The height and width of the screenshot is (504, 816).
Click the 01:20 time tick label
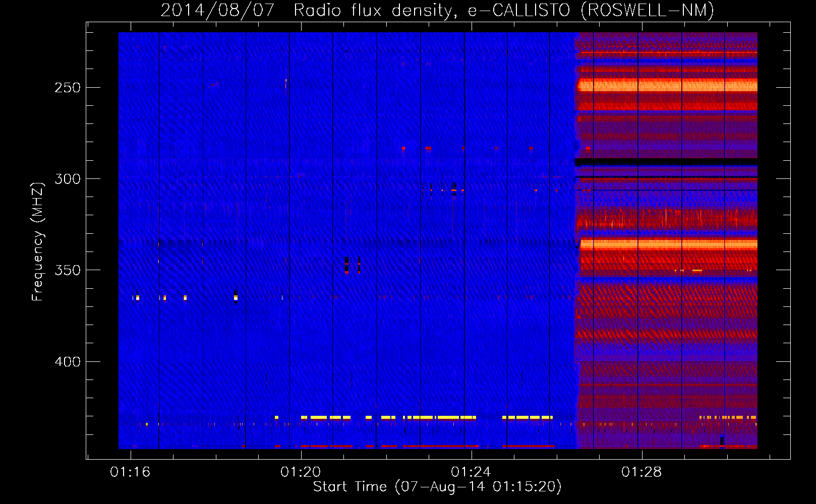click(x=301, y=472)
